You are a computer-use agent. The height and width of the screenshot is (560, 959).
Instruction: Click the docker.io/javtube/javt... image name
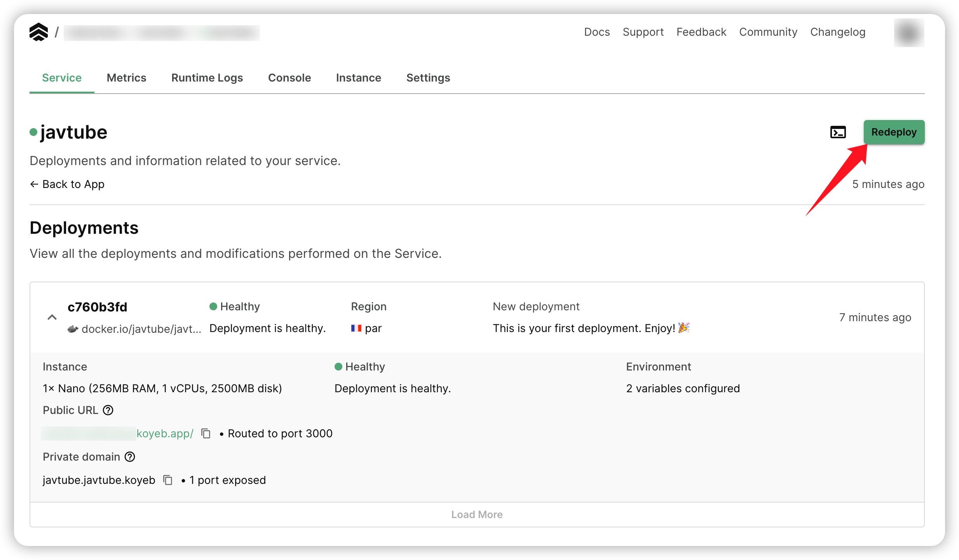[x=141, y=329]
